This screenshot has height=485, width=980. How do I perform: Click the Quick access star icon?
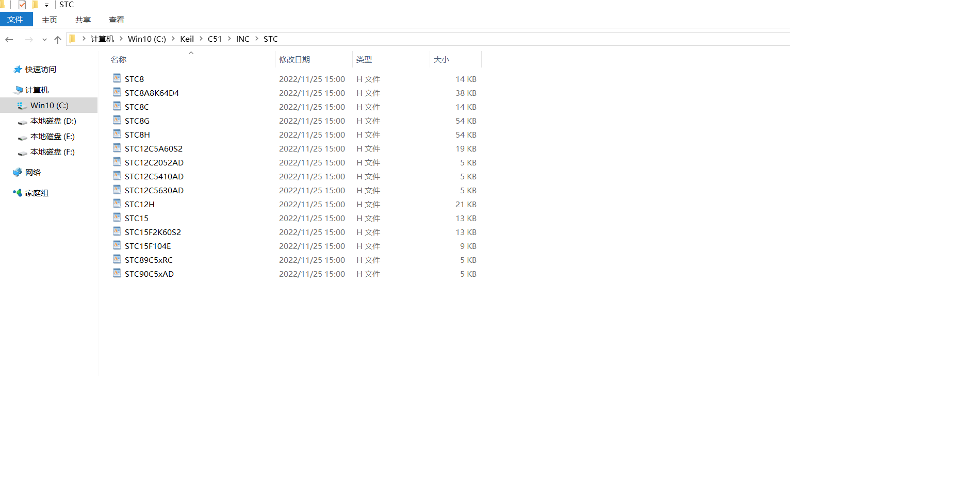(18, 69)
